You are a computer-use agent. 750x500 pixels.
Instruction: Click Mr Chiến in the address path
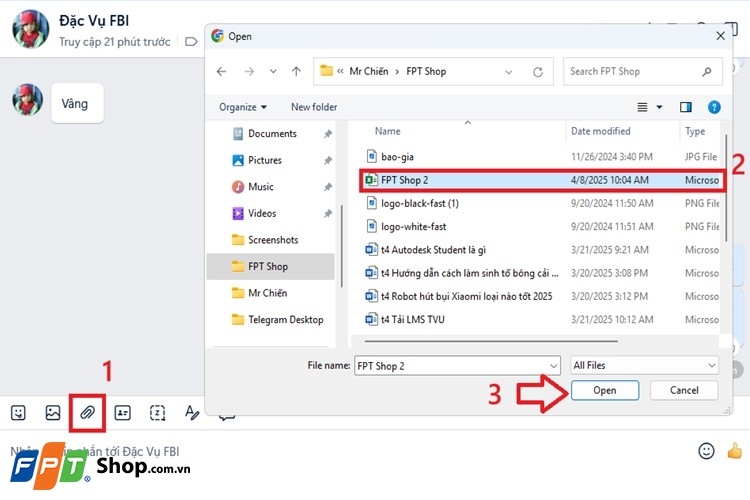[x=369, y=72]
